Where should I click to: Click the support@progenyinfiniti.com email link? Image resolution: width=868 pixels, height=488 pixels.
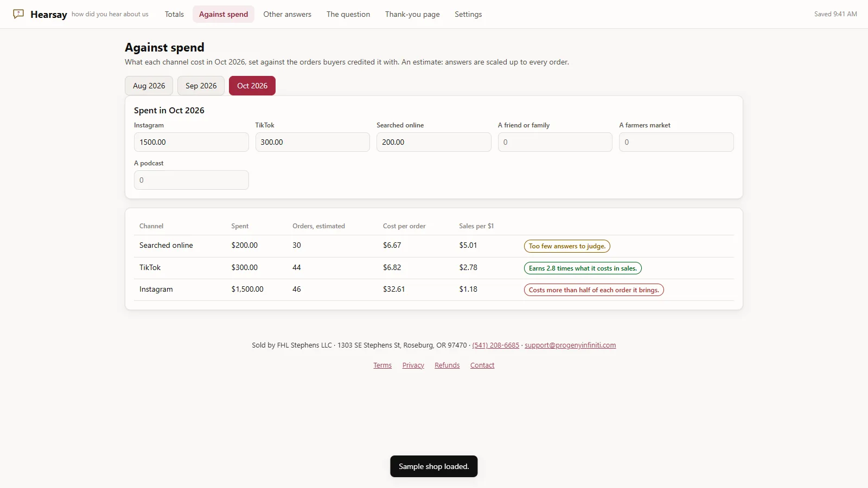570,345
